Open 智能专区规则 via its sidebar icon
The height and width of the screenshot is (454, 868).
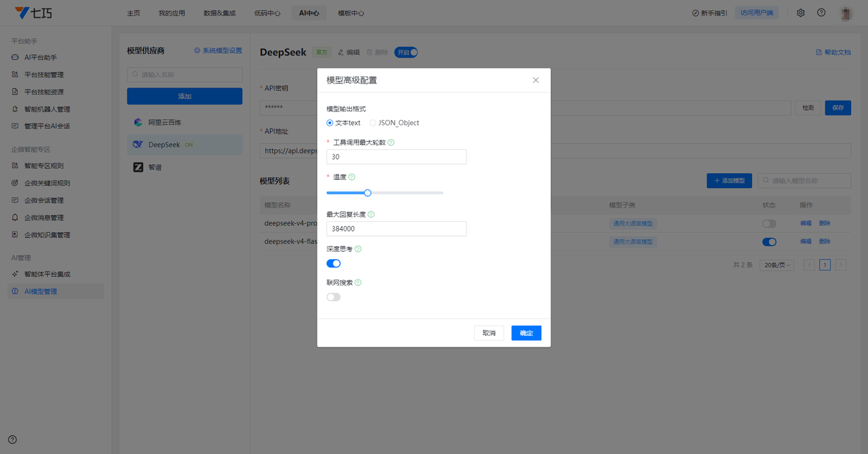(x=16, y=166)
